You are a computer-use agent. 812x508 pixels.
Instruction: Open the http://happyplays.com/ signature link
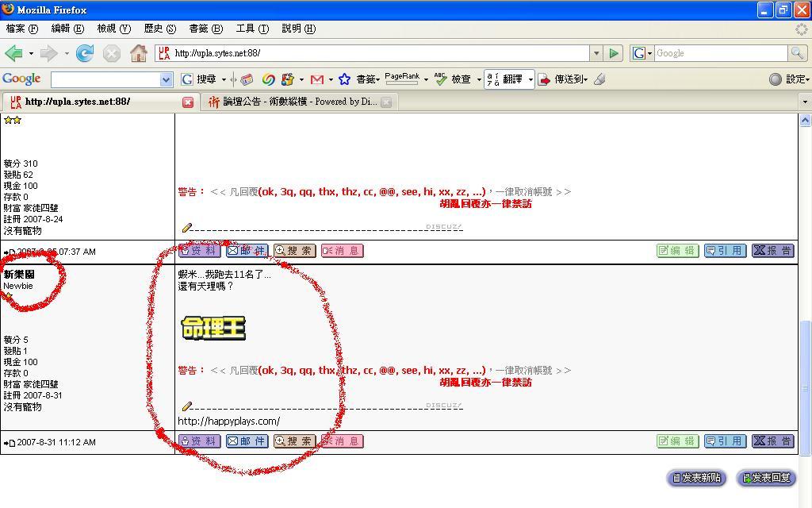pyautogui.click(x=228, y=421)
